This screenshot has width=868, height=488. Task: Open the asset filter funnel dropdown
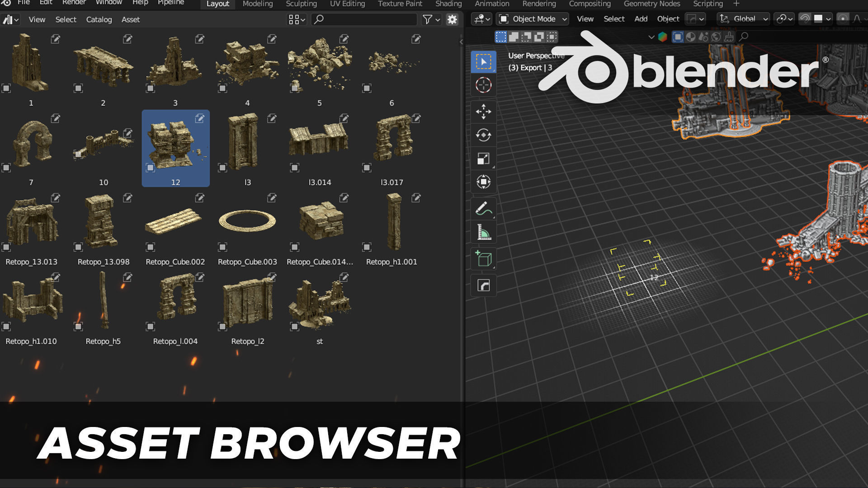431,19
